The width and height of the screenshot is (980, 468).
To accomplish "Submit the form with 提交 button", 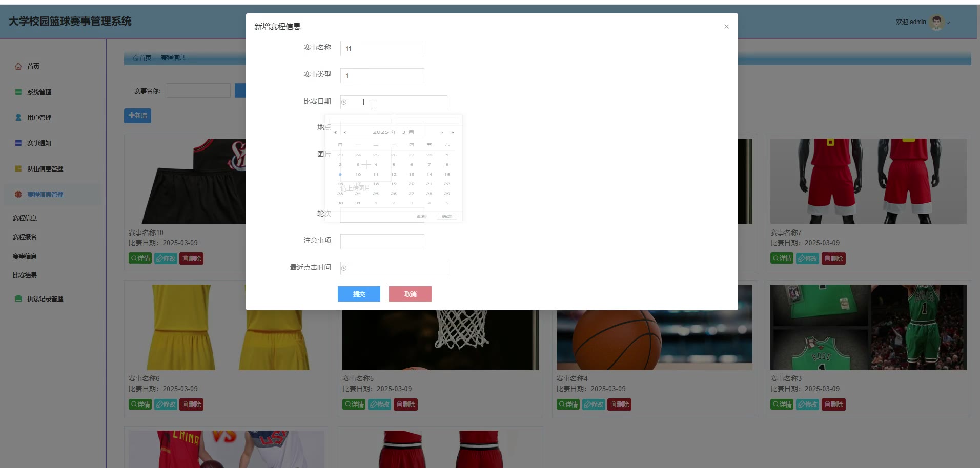I will pyautogui.click(x=359, y=294).
